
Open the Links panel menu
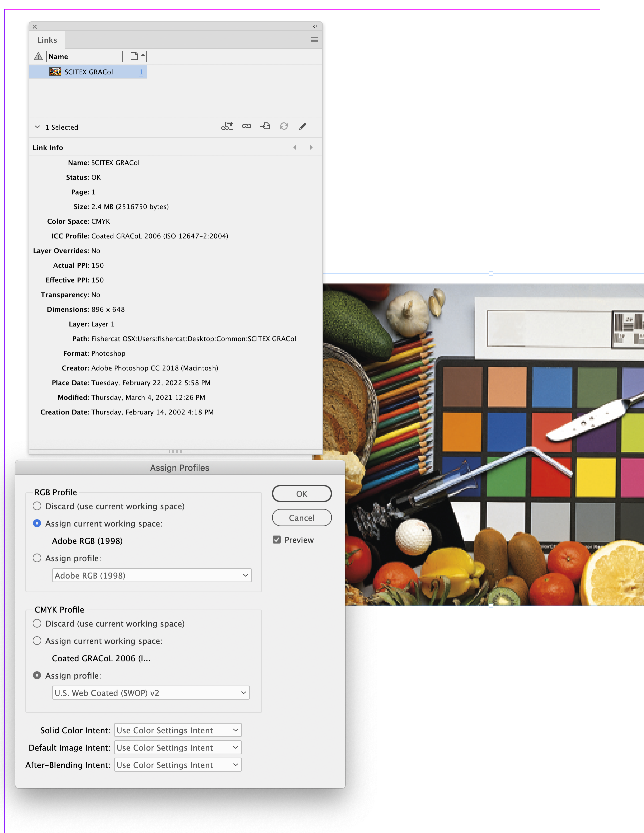tap(314, 40)
